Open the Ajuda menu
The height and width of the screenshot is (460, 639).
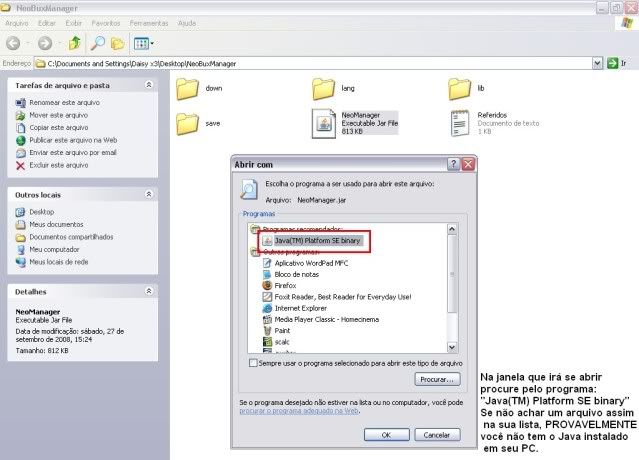(187, 23)
